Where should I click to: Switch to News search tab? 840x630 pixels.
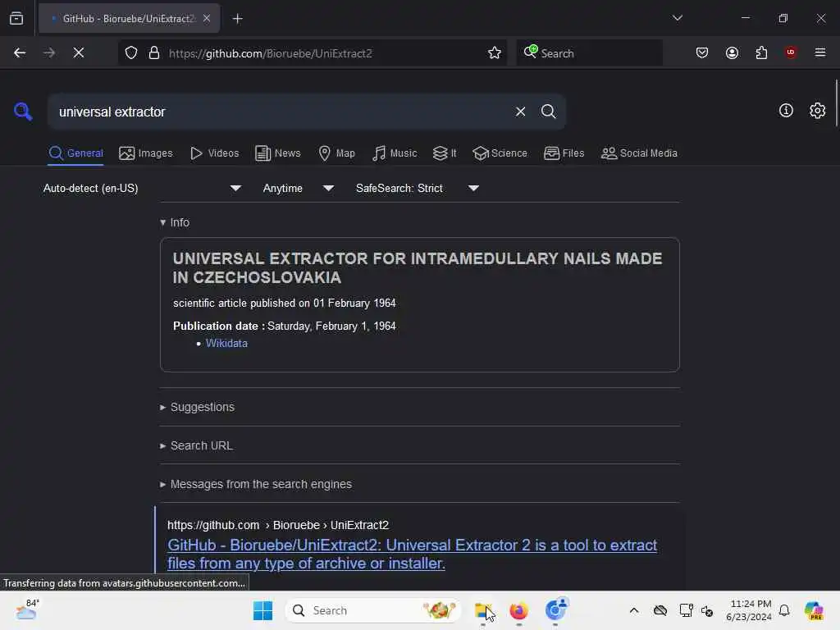tap(277, 153)
